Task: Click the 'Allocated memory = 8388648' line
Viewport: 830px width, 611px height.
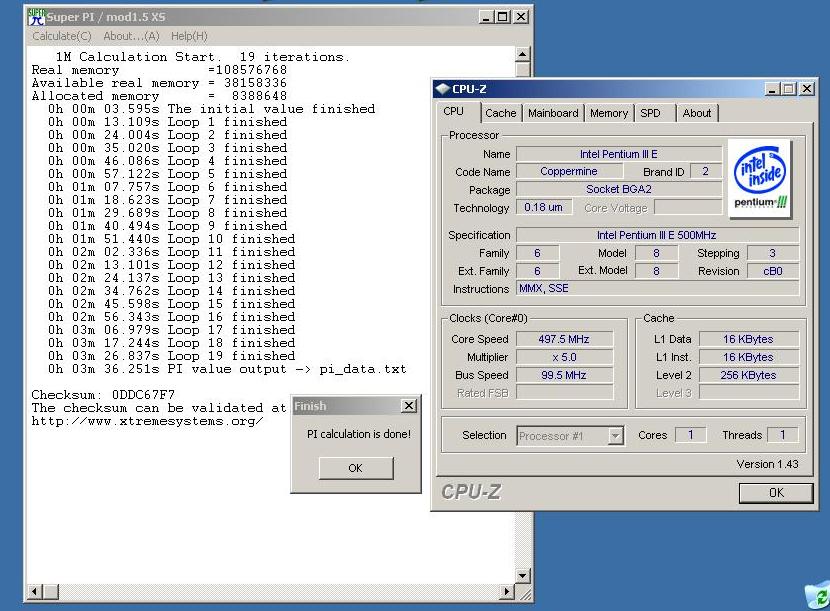Action: click(x=159, y=96)
